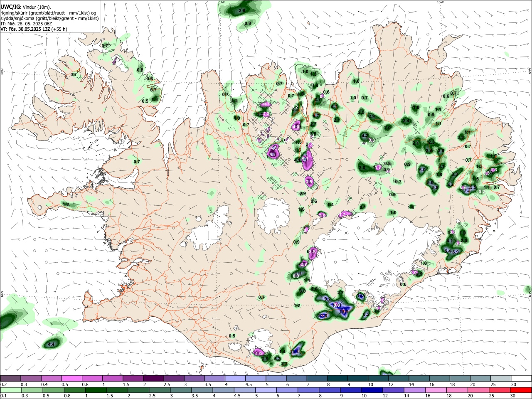532x399 pixels.
Task: Click the dusky mauve 0.2–0.3 snow legend swatch
Action: [x=10, y=379]
